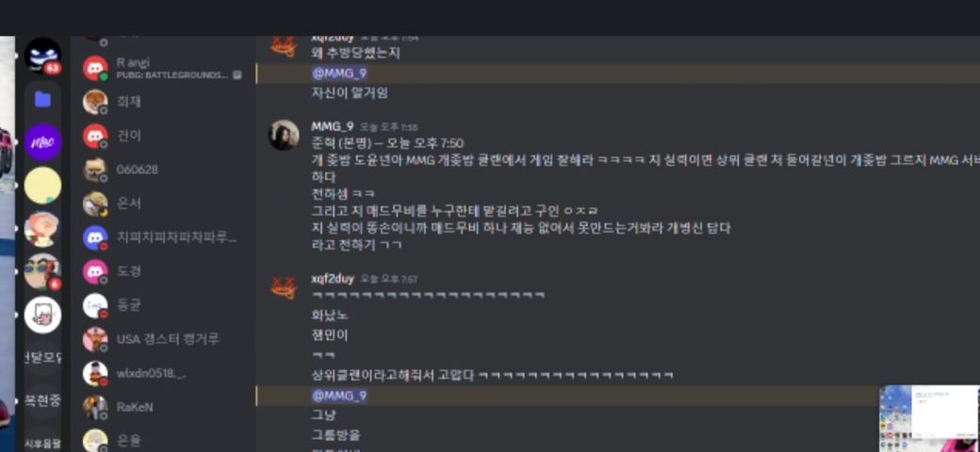
Task: Open the small desktop preview thumbnail
Action: click(x=929, y=418)
